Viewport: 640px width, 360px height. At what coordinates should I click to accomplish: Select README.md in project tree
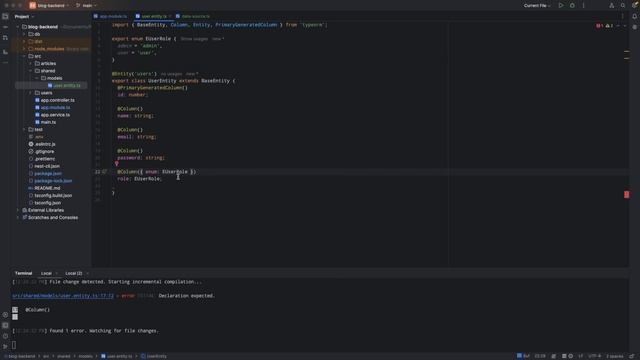point(47,189)
